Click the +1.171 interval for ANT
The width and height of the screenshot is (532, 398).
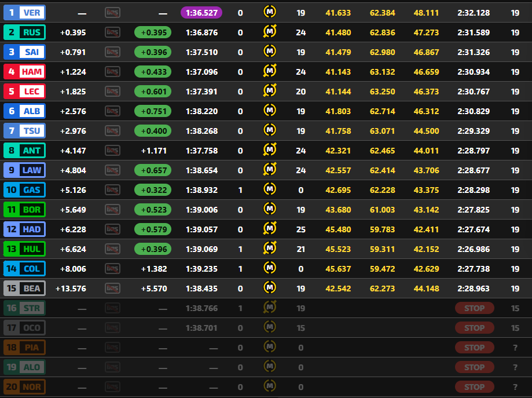click(x=154, y=151)
